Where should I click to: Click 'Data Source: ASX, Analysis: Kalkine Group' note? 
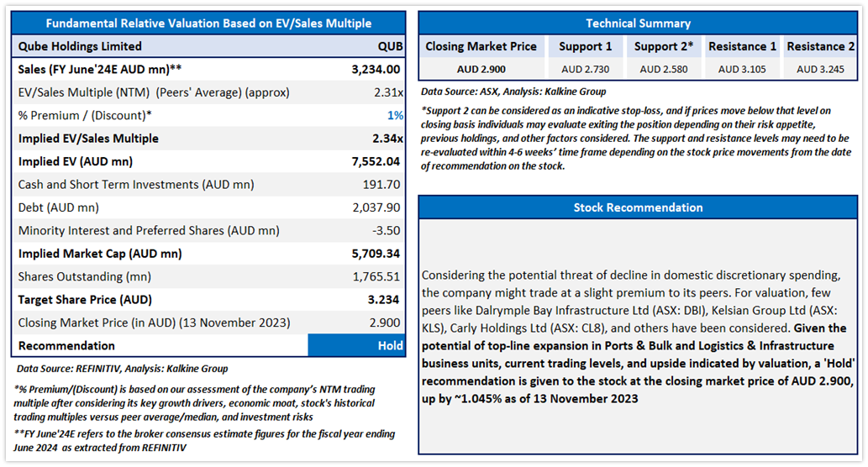coord(513,92)
